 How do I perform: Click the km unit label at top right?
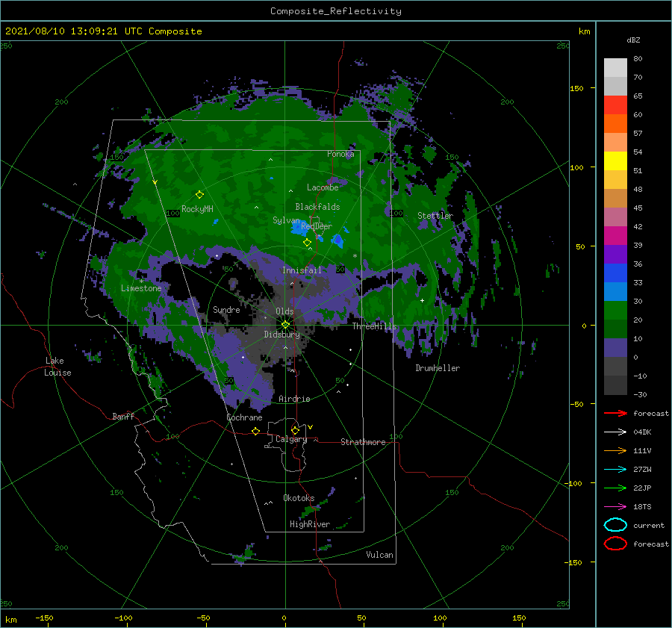584,31
